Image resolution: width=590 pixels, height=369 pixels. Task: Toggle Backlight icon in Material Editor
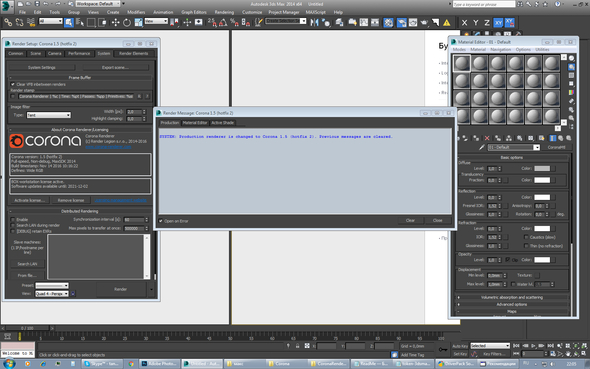tap(572, 67)
